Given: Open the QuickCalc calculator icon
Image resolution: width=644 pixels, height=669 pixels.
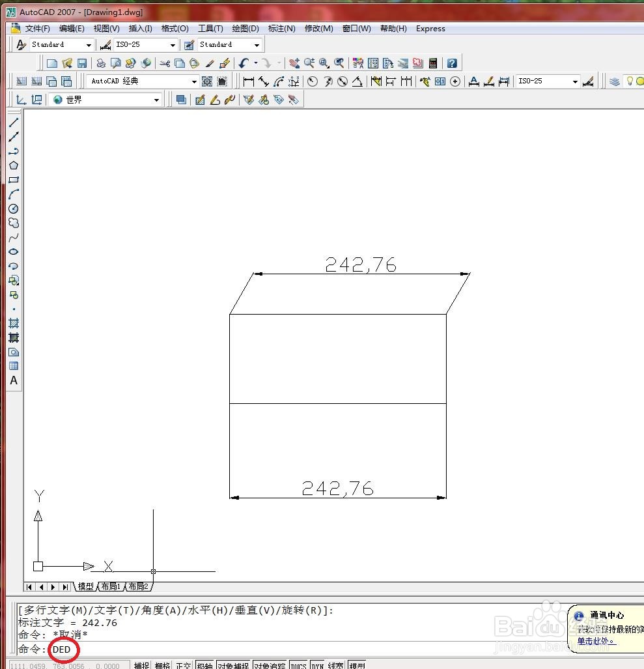Looking at the screenshot, I should click(433, 64).
